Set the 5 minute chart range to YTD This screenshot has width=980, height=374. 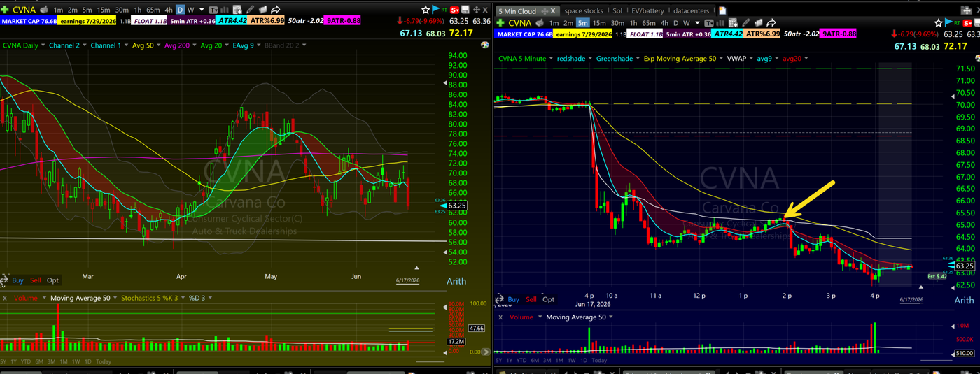[x=521, y=360]
